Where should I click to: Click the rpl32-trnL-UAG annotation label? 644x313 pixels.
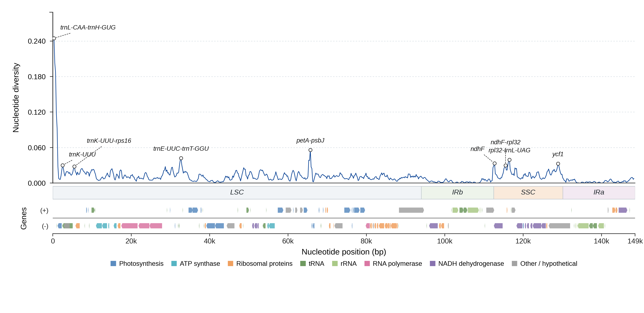coord(509,150)
